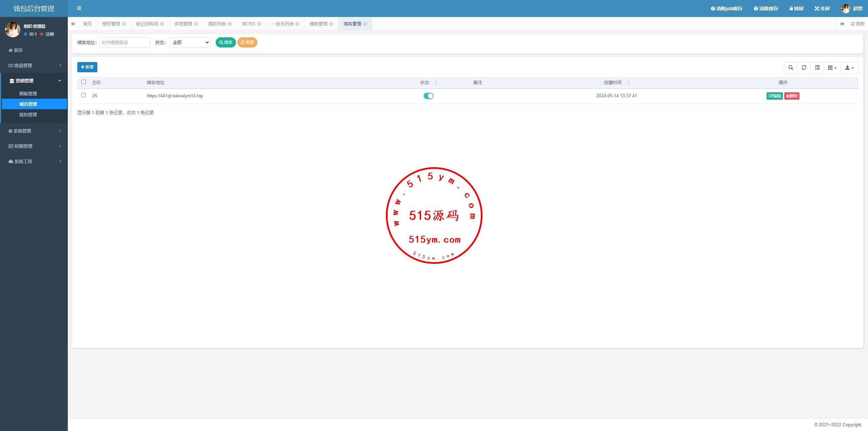Click the hamburger menu toggle icon
The image size is (868, 431).
(79, 8)
